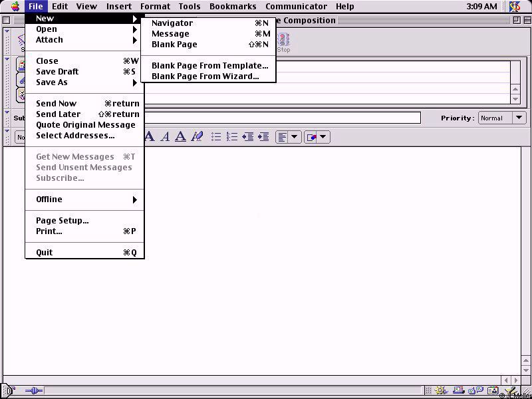Click the Stop toolbar icon

[283, 43]
